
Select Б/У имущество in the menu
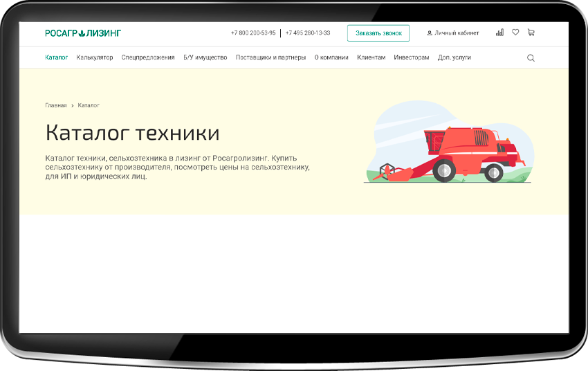click(205, 57)
